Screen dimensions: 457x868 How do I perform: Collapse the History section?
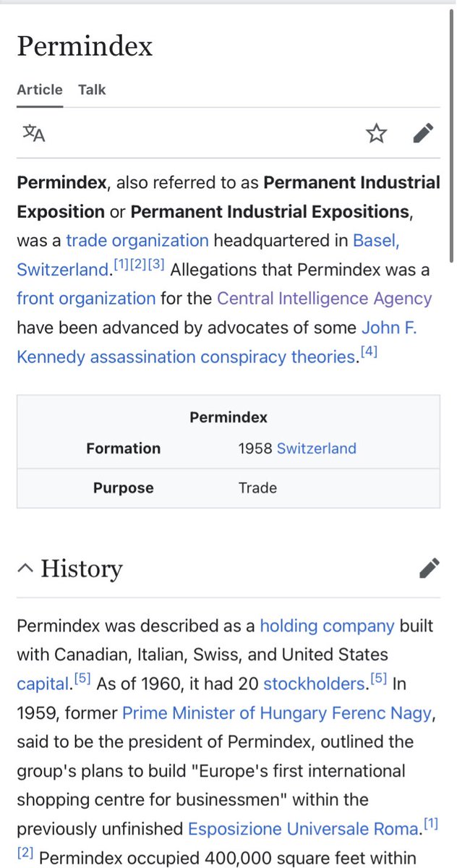pyautogui.click(x=25, y=569)
